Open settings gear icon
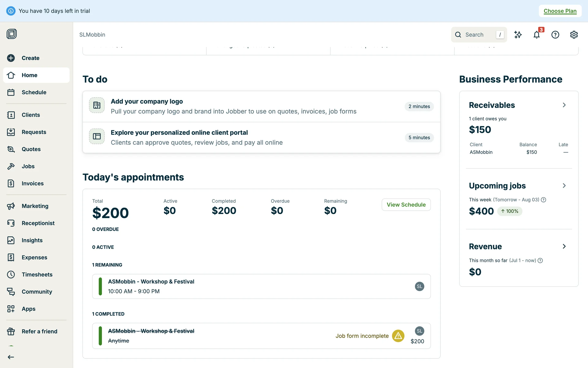 (574, 35)
